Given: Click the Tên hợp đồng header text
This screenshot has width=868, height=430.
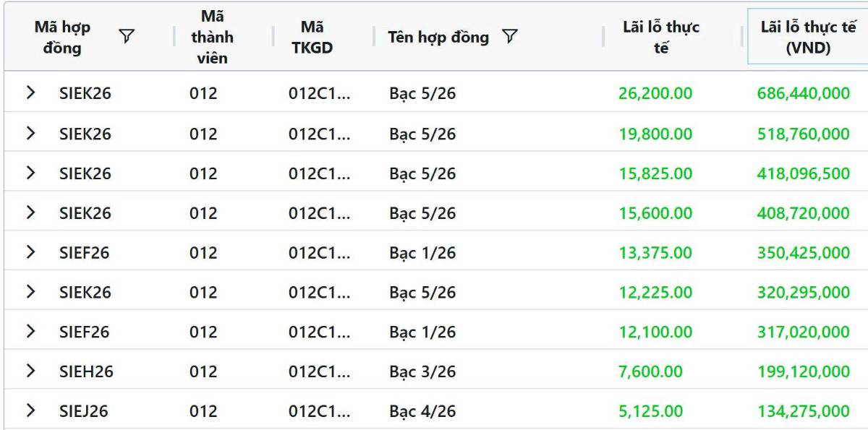Looking at the screenshot, I should pyautogui.click(x=438, y=37).
